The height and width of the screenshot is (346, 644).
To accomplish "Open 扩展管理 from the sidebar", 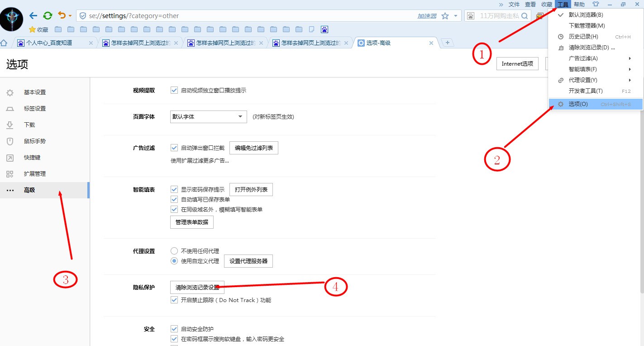I will (34, 173).
